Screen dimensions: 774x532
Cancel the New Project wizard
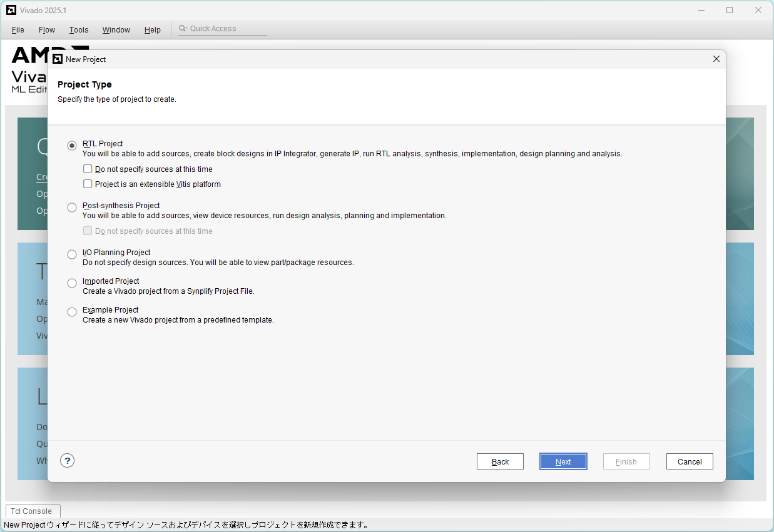690,462
